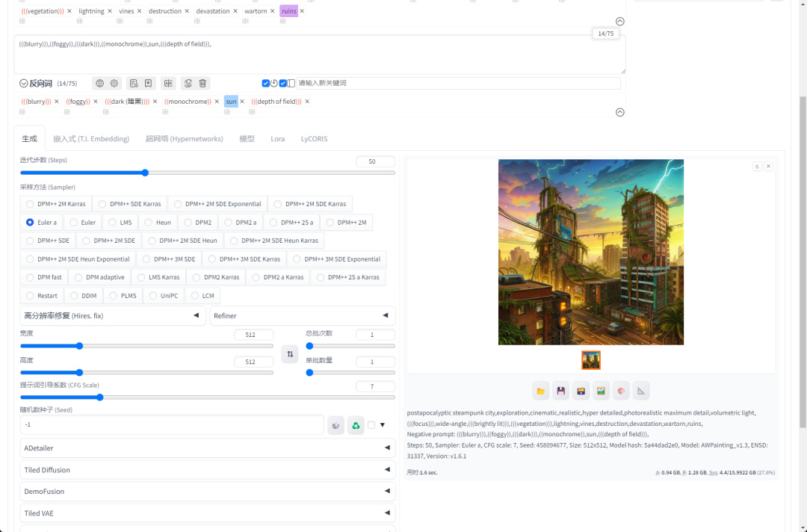Remove the 'ruins' tag with its X
This screenshot has width=807, height=532.
(302, 10)
